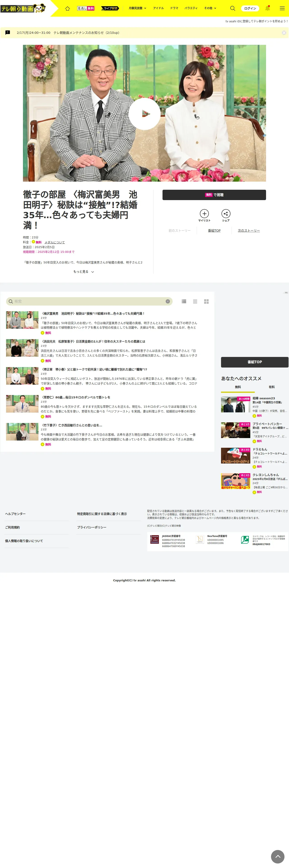Viewport: 289px width, 868px height.
Task: Expand the 月額見放題 dropdown menu
Action: point(137,8)
